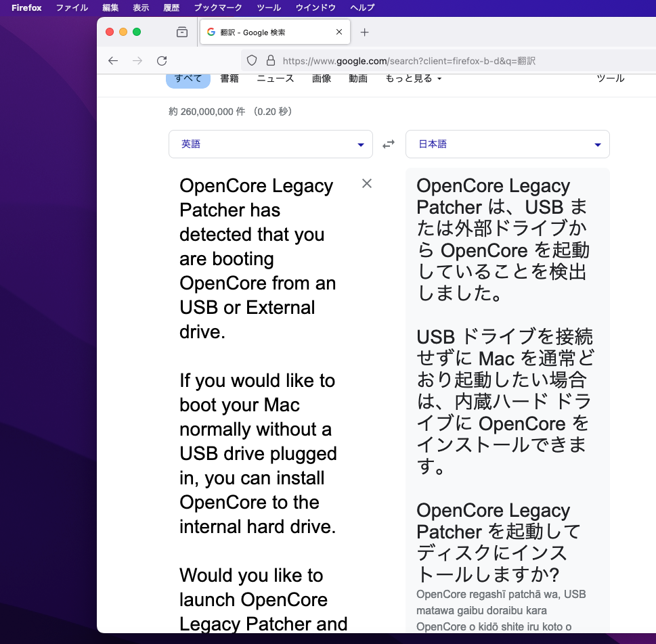Click the URL address bar

pos(448,61)
